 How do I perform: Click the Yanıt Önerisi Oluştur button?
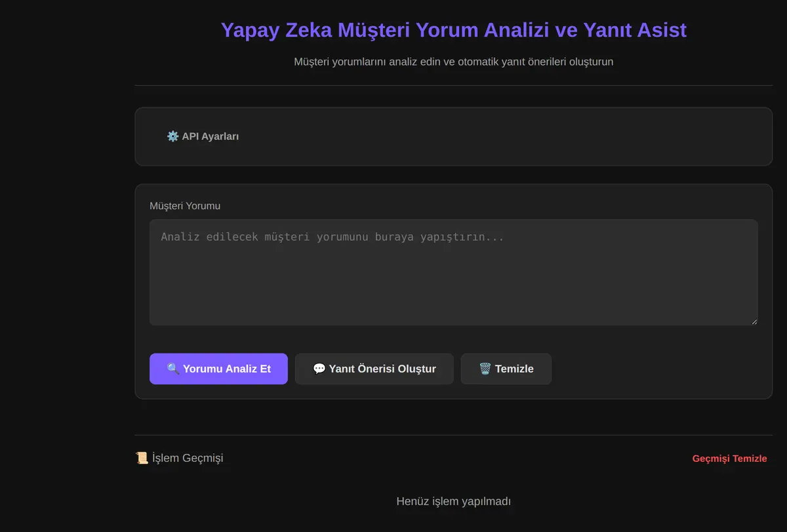click(374, 369)
